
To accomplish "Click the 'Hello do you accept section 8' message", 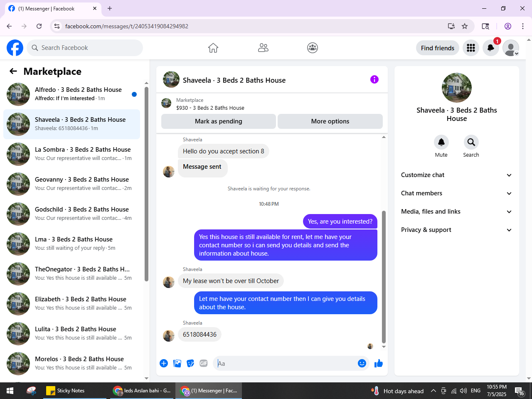I will pyautogui.click(x=224, y=151).
